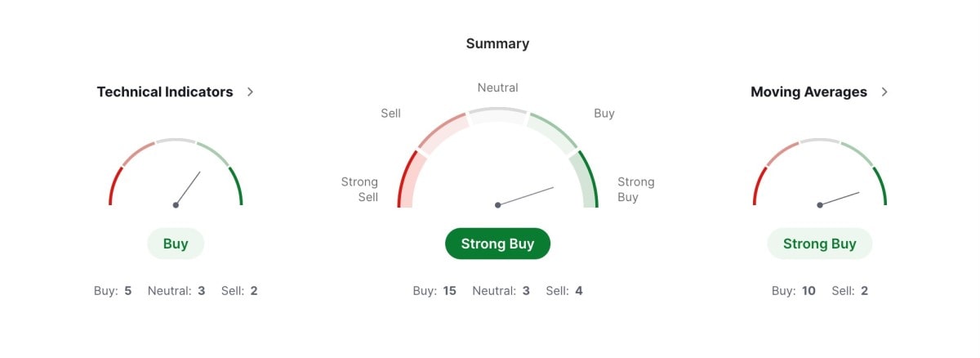Click the Summary gauge's red Strong Sell segment
The height and width of the screenshot is (358, 980).
[x=406, y=180]
